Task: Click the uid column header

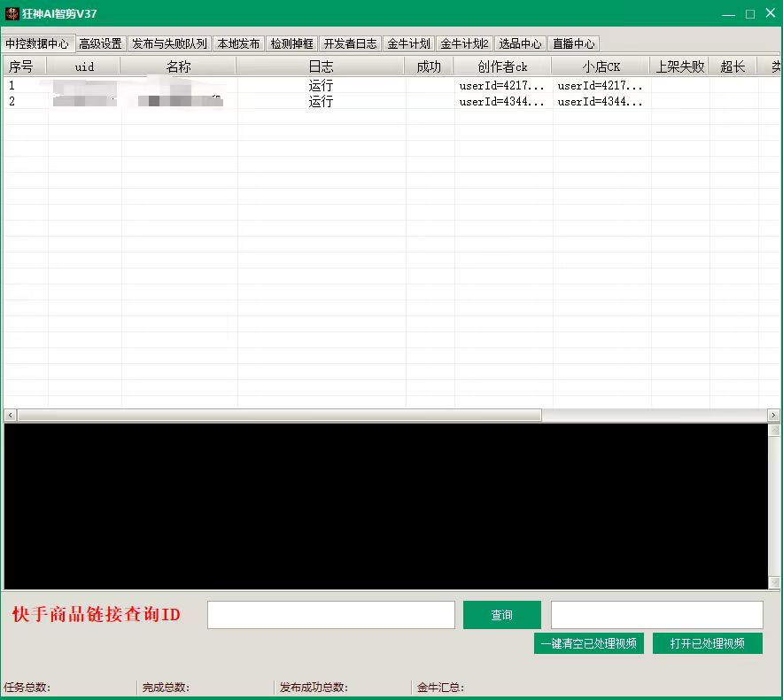Action: point(84,66)
